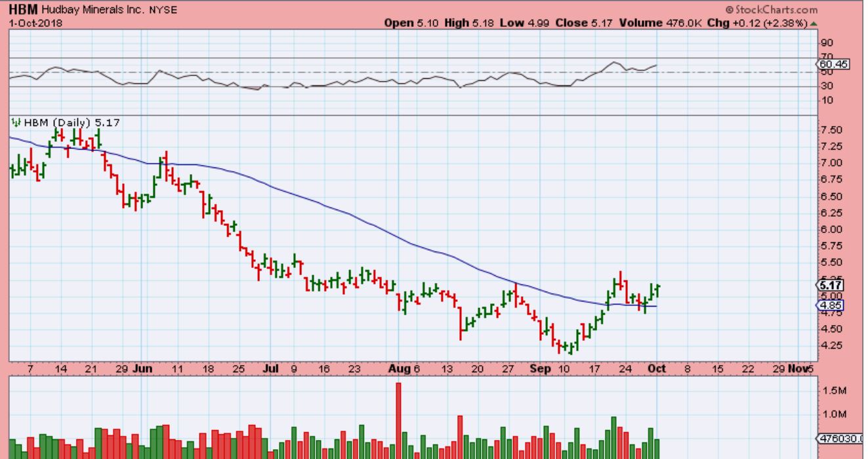868x459 pixels.
Task: Click the 5.50 price axis label
Action: click(x=831, y=263)
